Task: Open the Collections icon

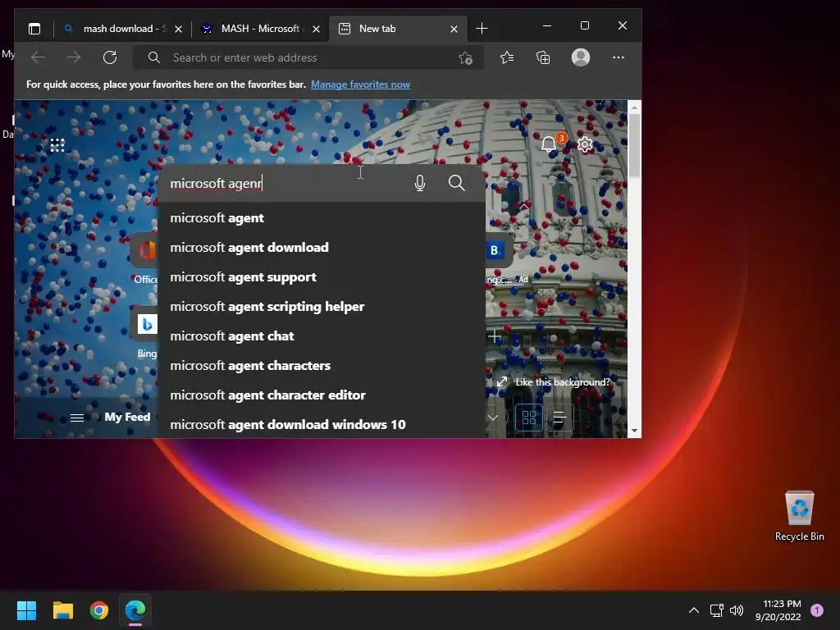Action: click(x=543, y=57)
